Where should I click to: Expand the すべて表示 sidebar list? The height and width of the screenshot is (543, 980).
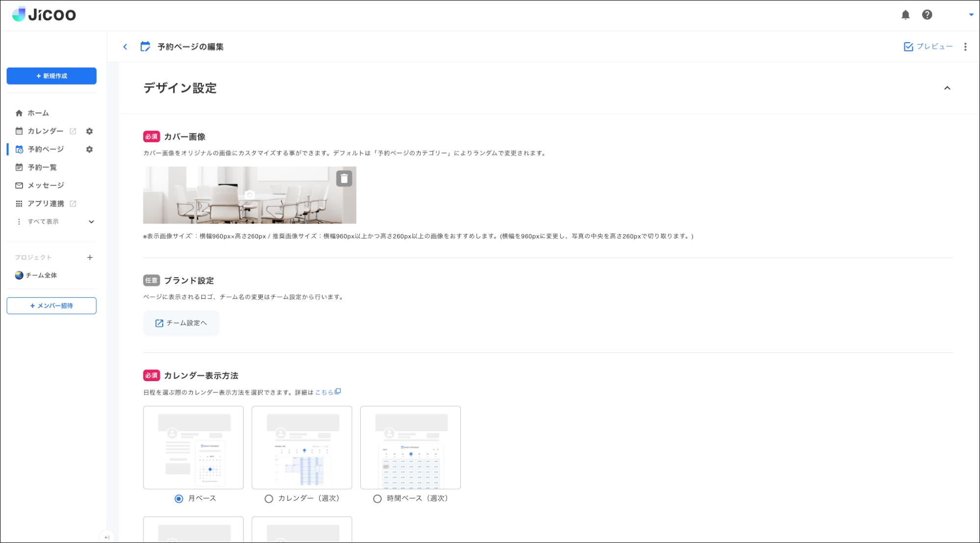91,222
